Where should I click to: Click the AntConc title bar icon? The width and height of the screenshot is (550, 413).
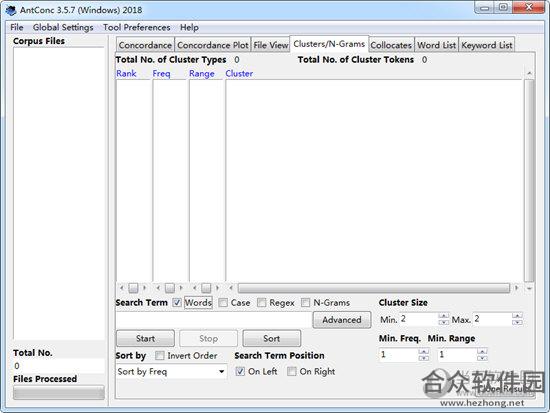pos(11,10)
